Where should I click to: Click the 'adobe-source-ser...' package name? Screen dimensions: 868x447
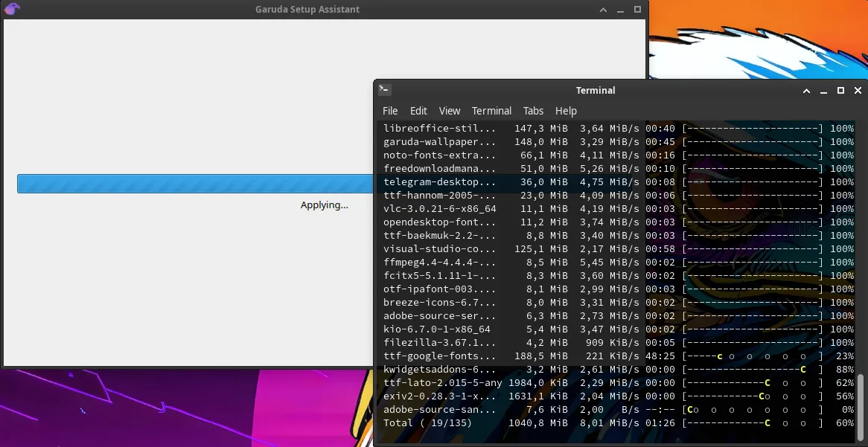point(440,316)
